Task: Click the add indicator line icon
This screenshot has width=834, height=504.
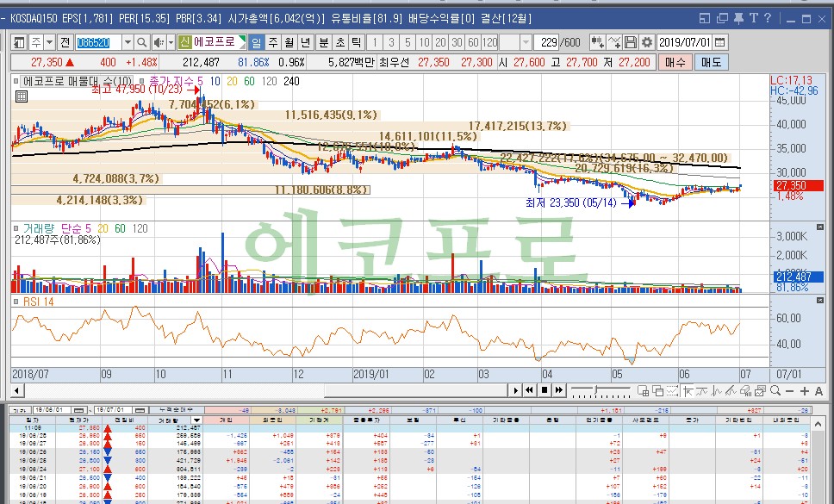Action: (614, 42)
